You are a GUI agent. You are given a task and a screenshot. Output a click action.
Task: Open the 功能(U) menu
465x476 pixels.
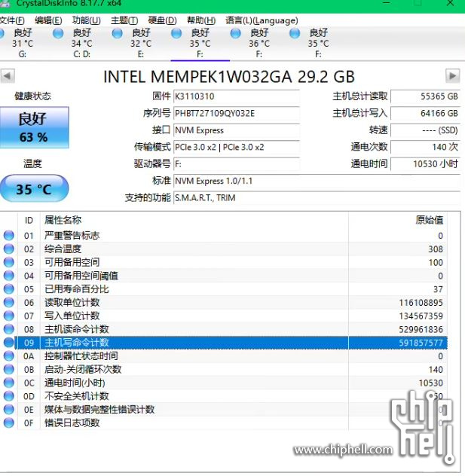pyautogui.click(x=86, y=20)
